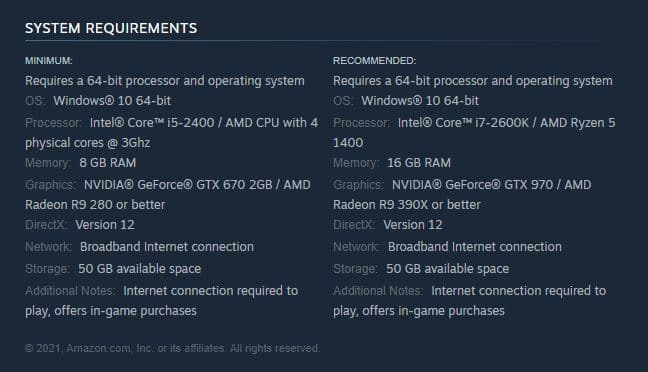Click the SYSTEM REQUIREMENTS heading
Viewport: 648px width, 372px height.
click(111, 28)
